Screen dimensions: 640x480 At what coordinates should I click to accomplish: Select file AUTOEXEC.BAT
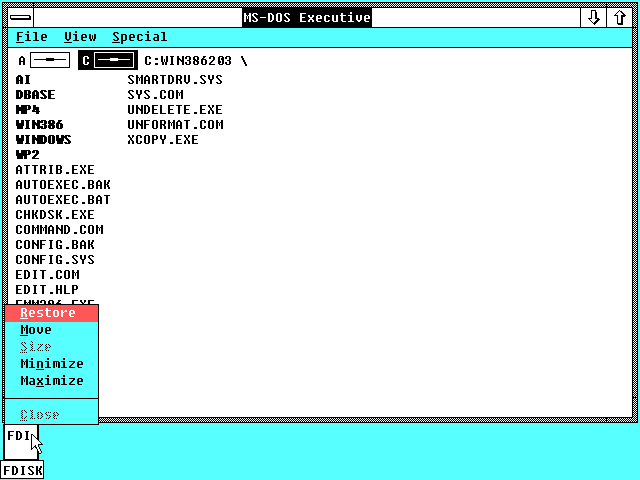(x=63, y=200)
